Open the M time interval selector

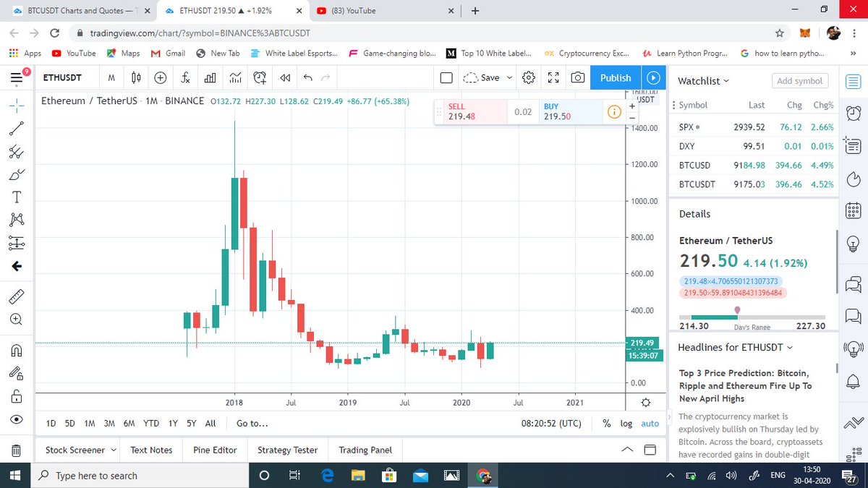(111, 77)
